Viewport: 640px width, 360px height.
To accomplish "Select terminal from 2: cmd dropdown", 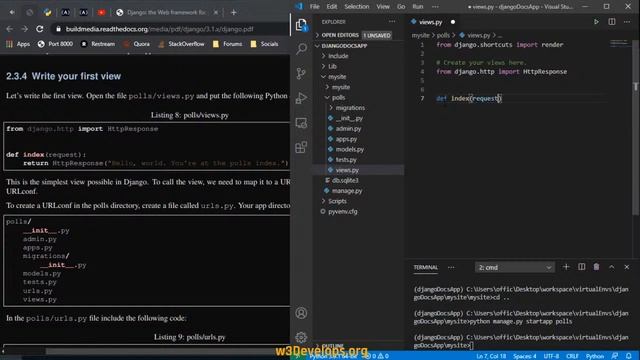I will [x=515, y=267].
